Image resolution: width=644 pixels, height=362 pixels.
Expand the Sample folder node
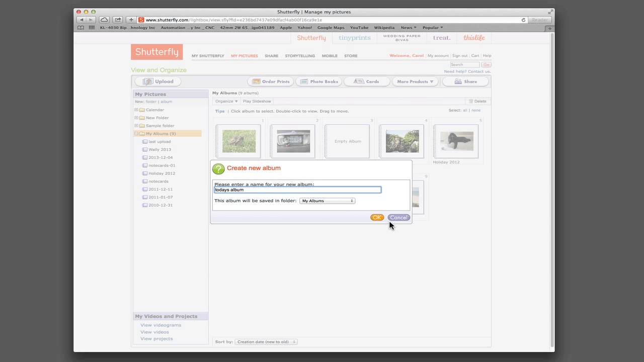pos(136,126)
